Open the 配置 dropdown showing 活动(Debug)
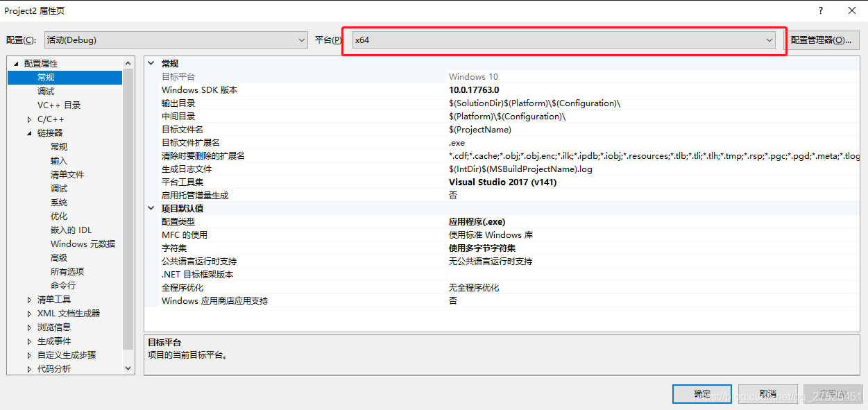This screenshot has width=868, height=410. tap(302, 40)
